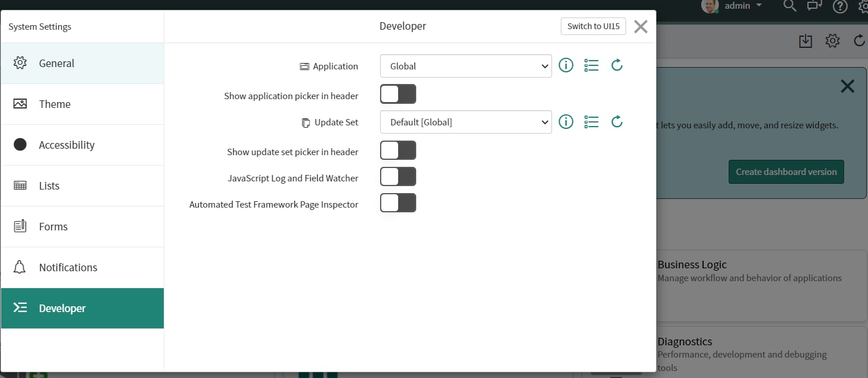Refresh the Application picker
The width and height of the screenshot is (868, 378).
(617, 65)
